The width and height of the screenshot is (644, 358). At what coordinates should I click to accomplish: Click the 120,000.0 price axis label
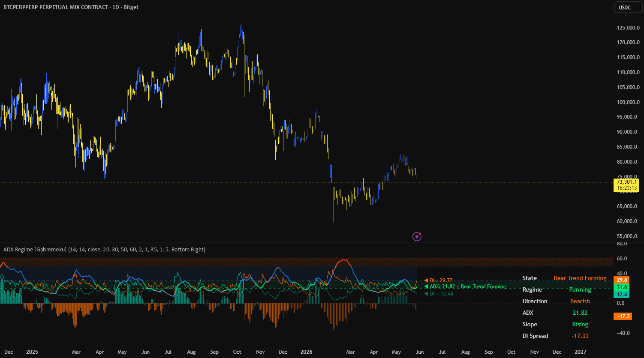click(628, 42)
